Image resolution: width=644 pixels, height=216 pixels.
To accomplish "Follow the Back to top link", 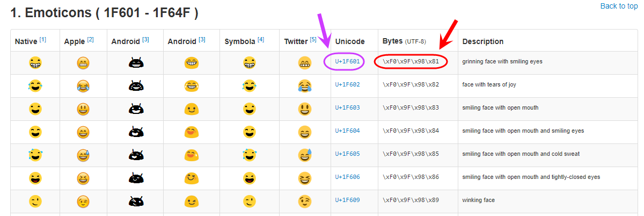I will 619,6.
